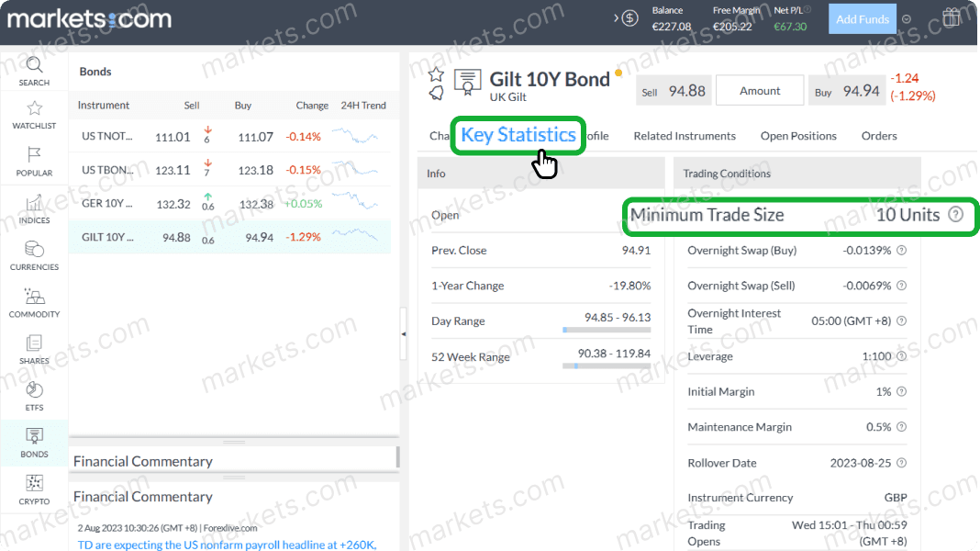Toggle price alerts with the bell icon

(438, 92)
